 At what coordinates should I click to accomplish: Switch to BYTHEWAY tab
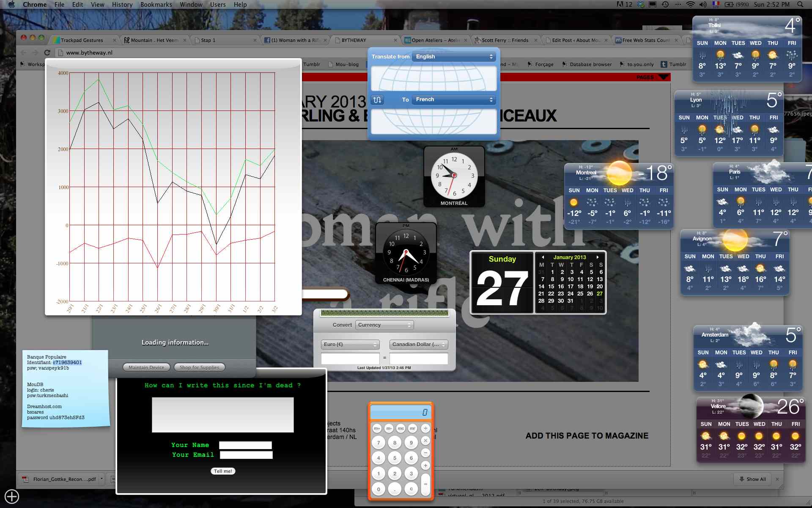[x=365, y=40]
